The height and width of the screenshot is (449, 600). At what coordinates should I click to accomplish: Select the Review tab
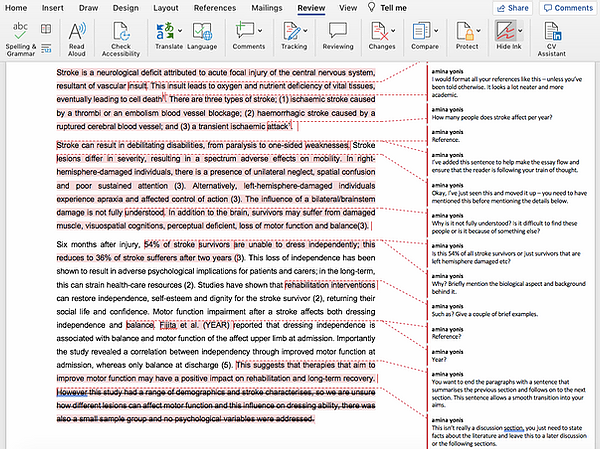[311, 8]
